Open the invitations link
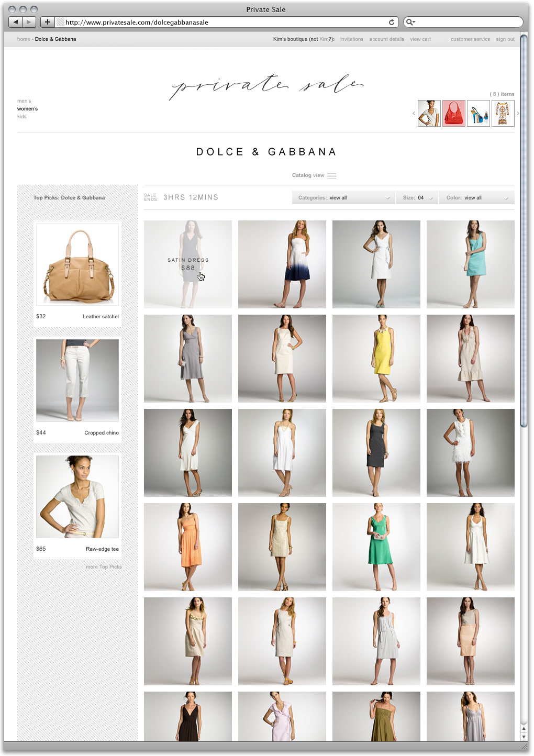 (x=352, y=39)
